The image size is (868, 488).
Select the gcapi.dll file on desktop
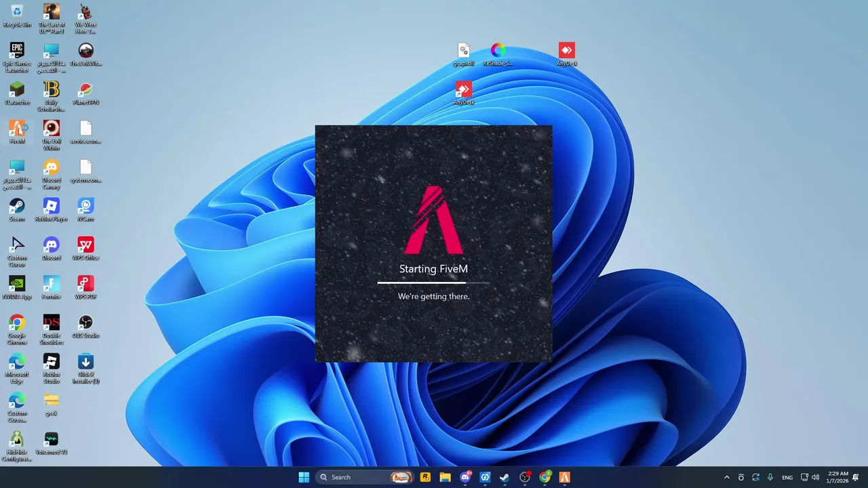pos(464,54)
